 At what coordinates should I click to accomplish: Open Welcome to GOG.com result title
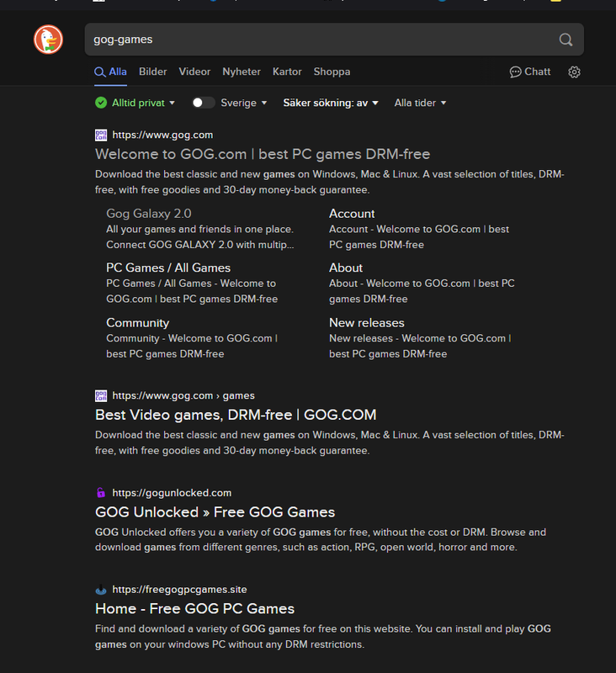pos(263,154)
